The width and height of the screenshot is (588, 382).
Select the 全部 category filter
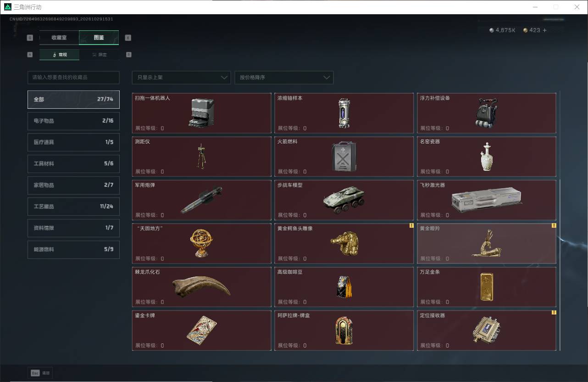(73, 99)
